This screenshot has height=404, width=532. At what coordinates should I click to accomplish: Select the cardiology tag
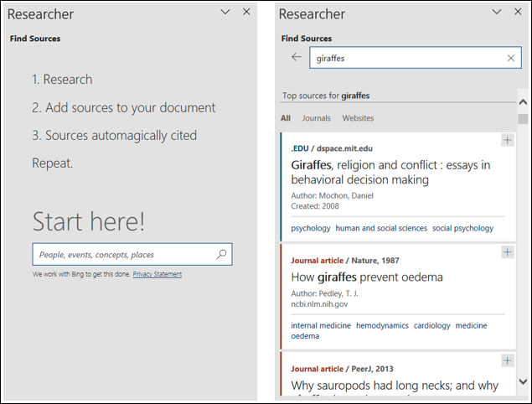[432, 325]
